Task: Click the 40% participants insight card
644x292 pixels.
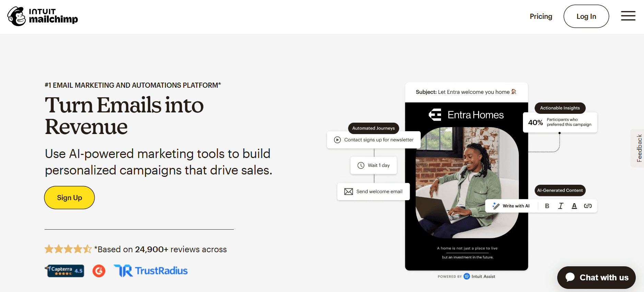Action: point(560,122)
